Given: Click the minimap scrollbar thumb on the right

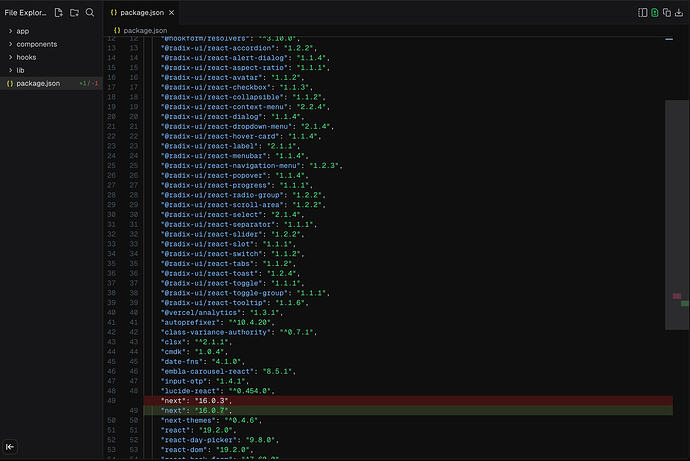Looking at the screenshot, I should 677,215.
